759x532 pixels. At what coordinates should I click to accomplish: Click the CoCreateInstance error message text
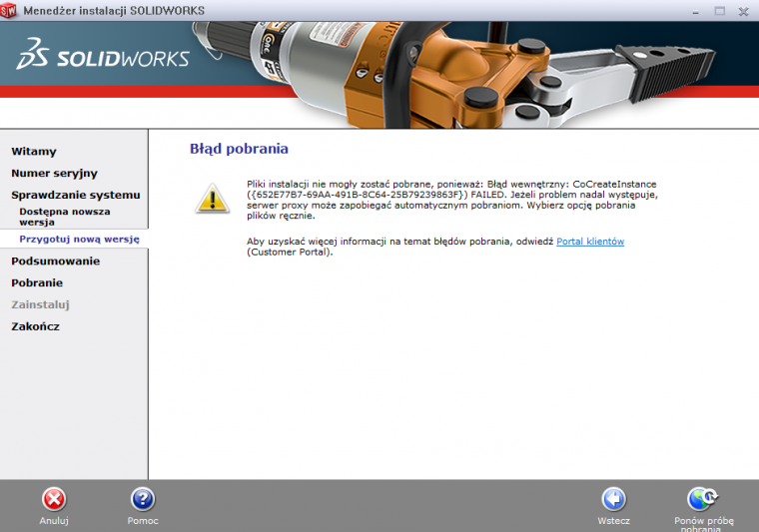click(x=452, y=200)
